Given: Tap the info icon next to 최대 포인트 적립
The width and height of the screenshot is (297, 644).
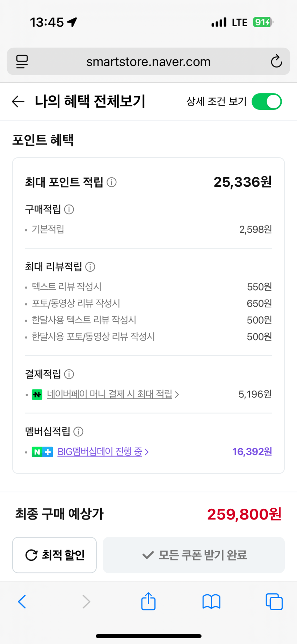Looking at the screenshot, I should coord(111,182).
